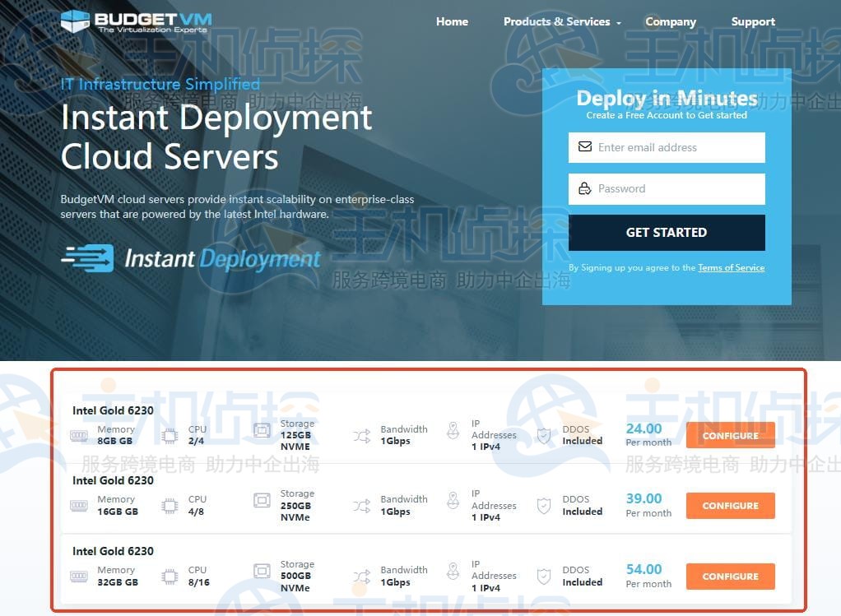Click the 32GB GB memory value

pos(118,582)
